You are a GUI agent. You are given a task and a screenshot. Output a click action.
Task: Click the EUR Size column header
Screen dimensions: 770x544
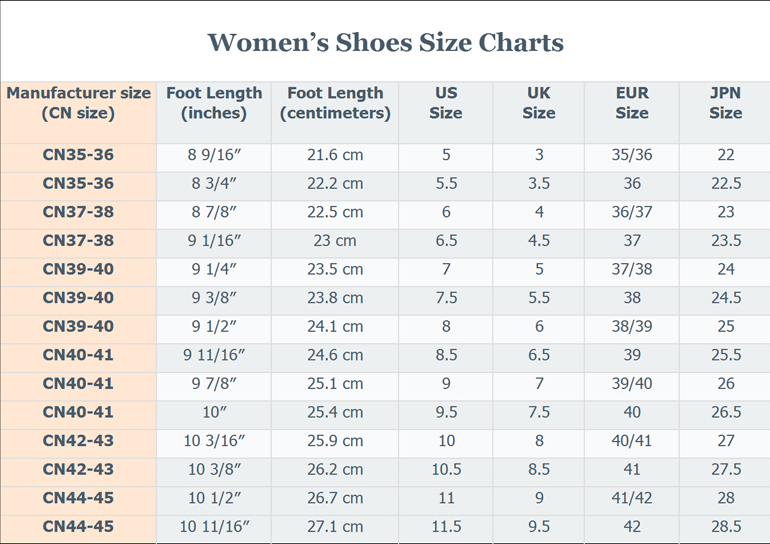pyautogui.click(x=632, y=103)
